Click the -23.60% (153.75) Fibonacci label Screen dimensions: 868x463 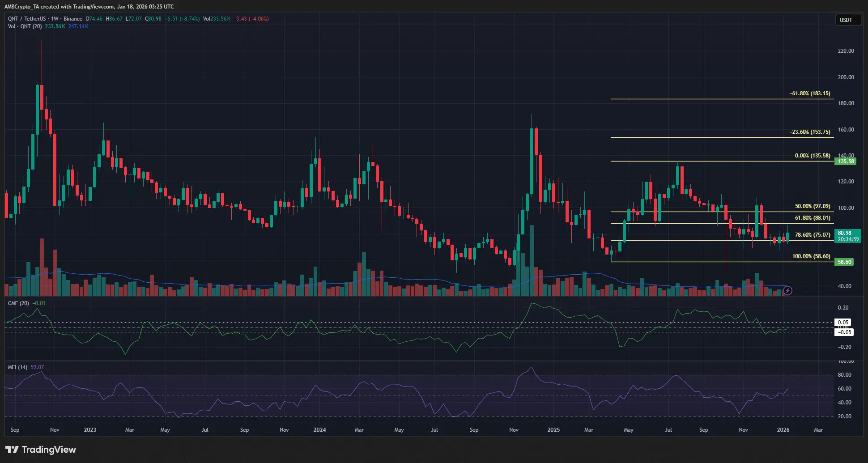(810, 132)
